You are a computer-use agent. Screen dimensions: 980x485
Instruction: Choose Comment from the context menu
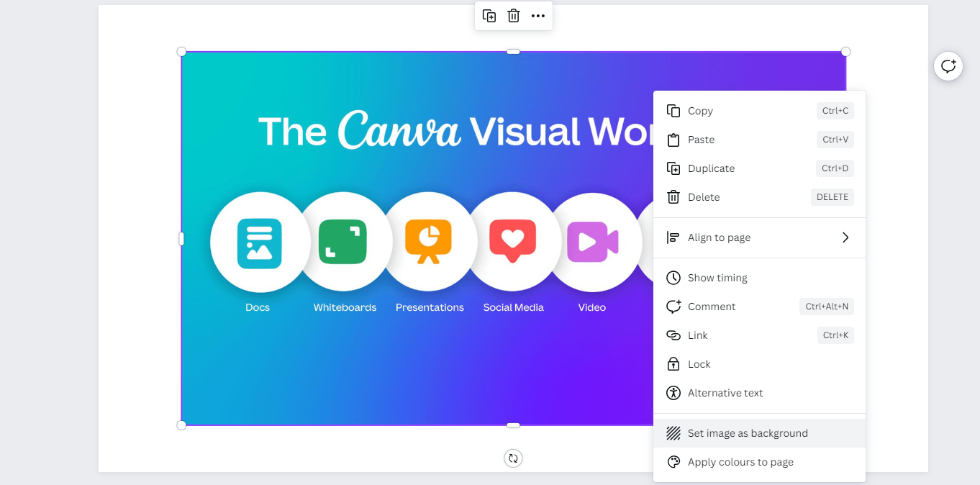[759, 307]
